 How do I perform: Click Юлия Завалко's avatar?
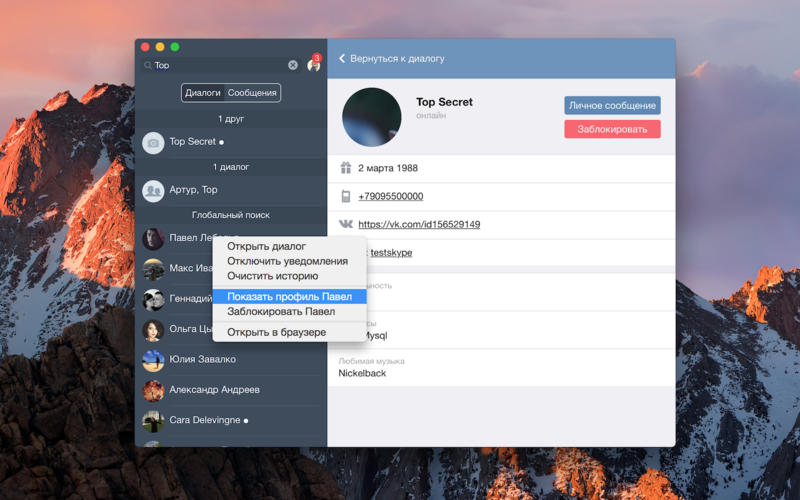[x=153, y=360]
